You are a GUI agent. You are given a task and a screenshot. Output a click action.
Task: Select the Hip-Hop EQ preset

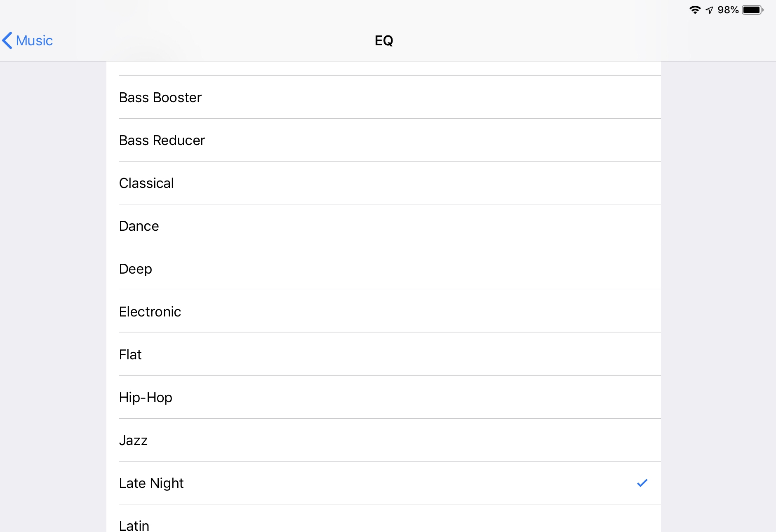(x=145, y=397)
